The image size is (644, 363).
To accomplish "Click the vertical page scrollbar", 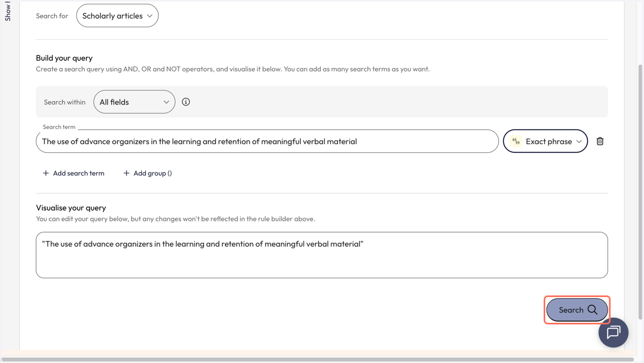I will pos(640,193).
